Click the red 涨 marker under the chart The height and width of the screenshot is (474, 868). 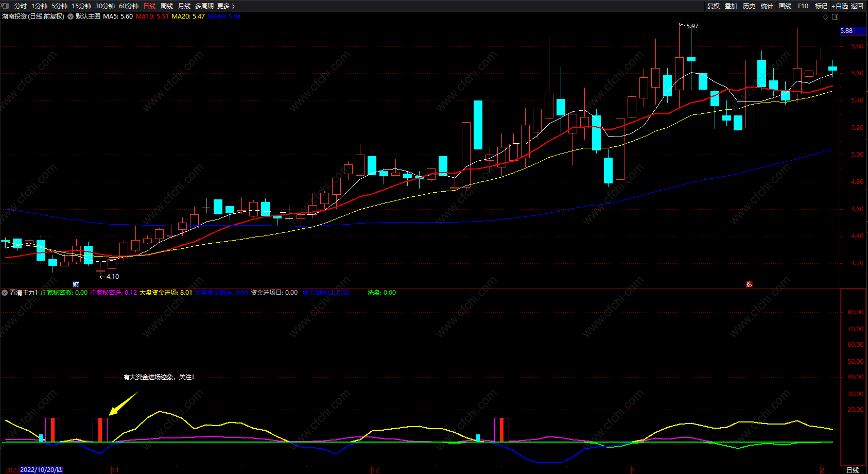[750, 284]
